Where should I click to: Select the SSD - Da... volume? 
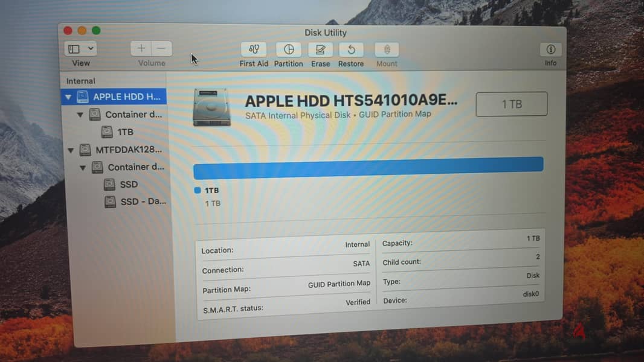pos(135,202)
